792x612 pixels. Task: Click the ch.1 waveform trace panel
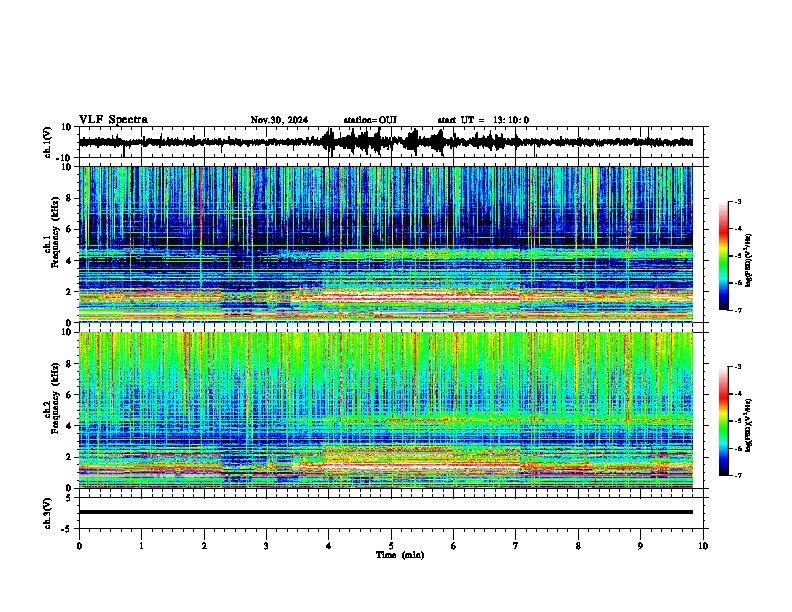coord(391,142)
